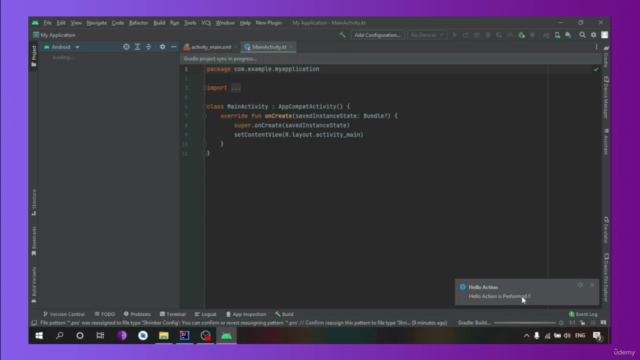
Task: Click Expand All in Project panel
Action: point(138,47)
